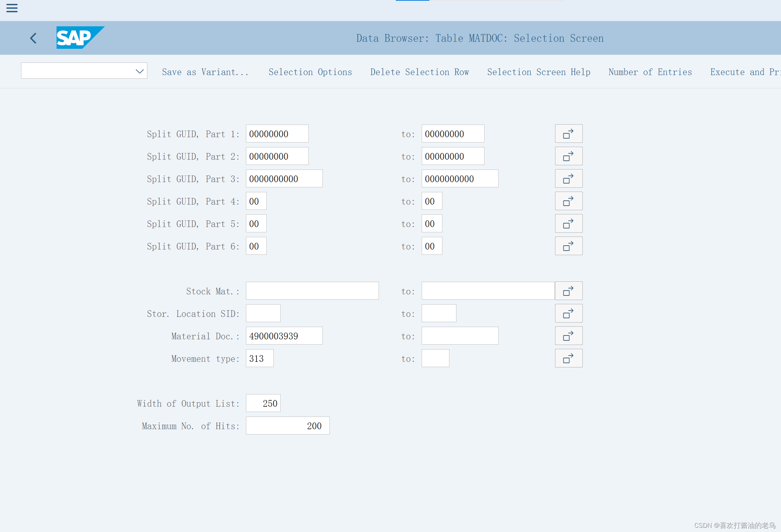Click Number of Entries
The height and width of the screenshot is (532, 781).
650,72
